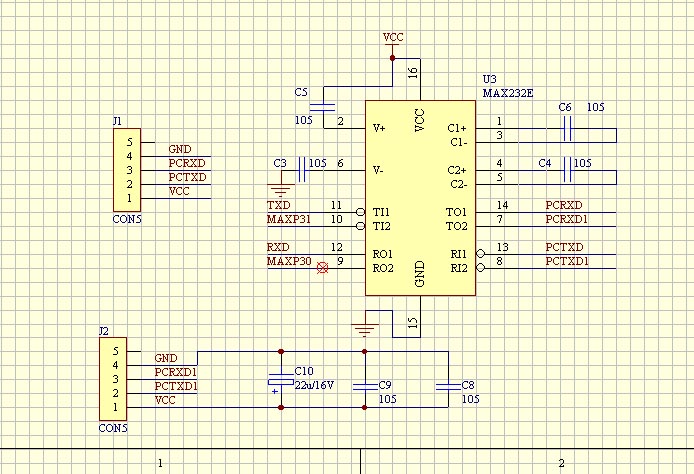Select the U3 designator text
The height and width of the screenshot is (474, 694).
point(490,79)
